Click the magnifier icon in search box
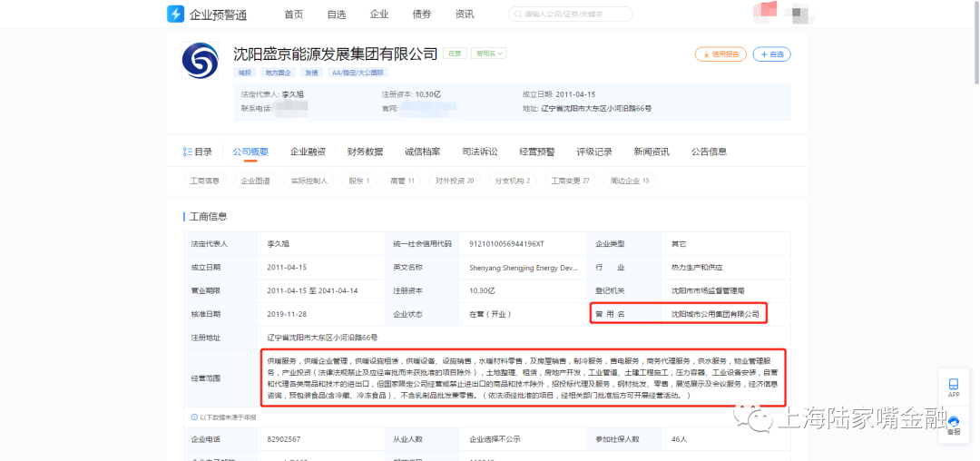Screen dimensions: 980x461 518,14
